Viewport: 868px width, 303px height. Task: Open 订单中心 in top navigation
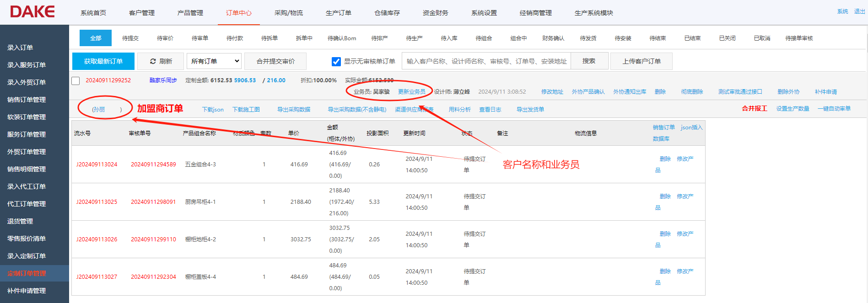pos(238,13)
